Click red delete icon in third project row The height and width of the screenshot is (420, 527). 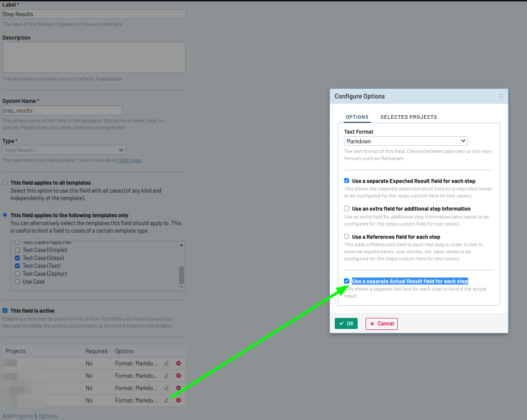[179, 388]
